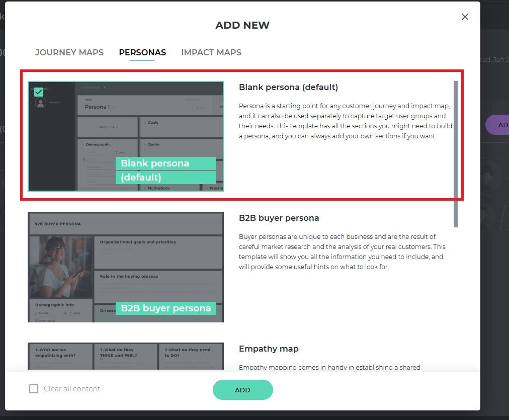This screenshot has width=509, height=420.
Task: Close the Add New dialog
Action: pos(465,17)
